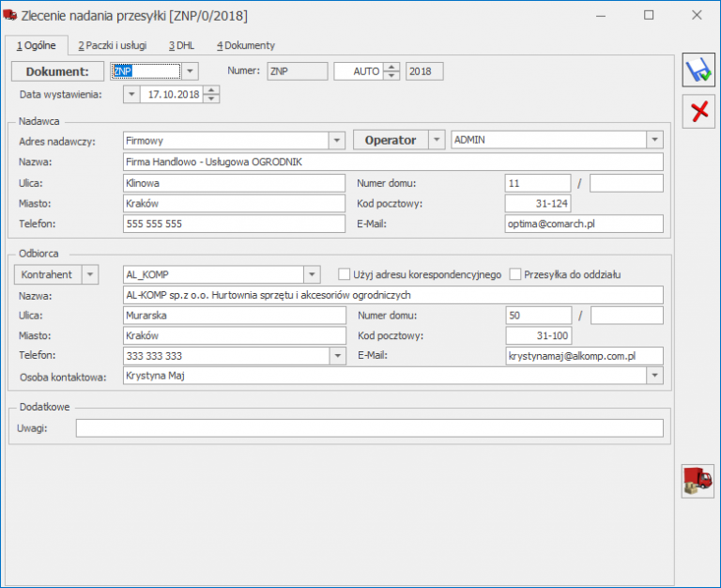This screenshot has width=721, height=588.
Task: Tick 'Użyj adresu korespondencyjnego' checkbox
Action: (x=344, y=274)
